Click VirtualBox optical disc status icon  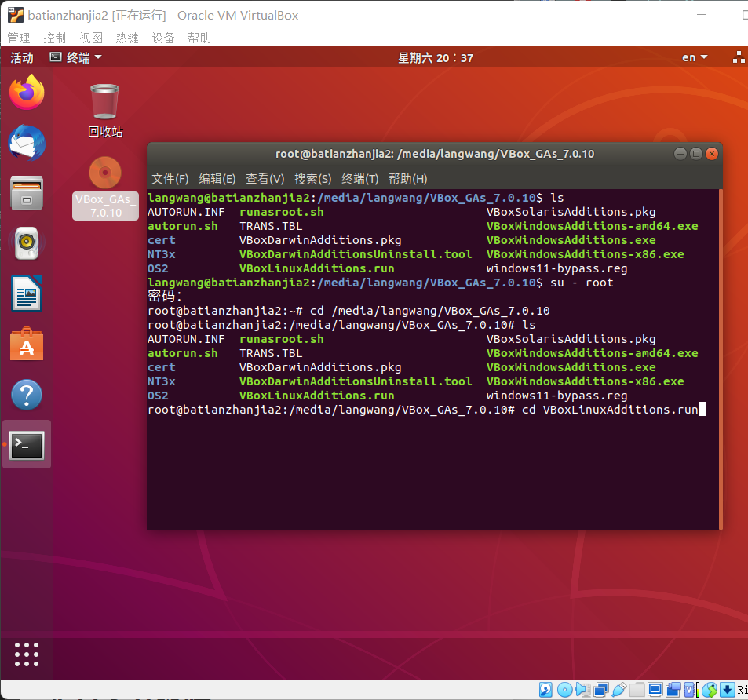tap(565, 690)
